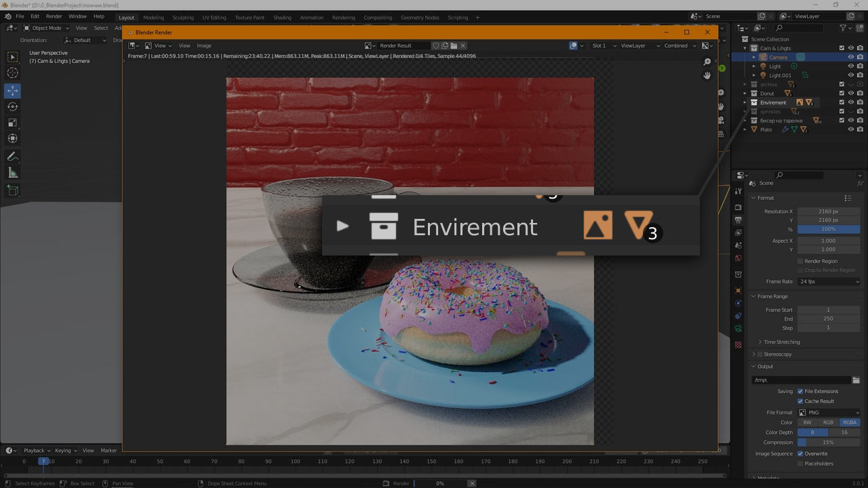Enable the Render Region checkbox
868x488 pixels.
click(x=800, y=261)
